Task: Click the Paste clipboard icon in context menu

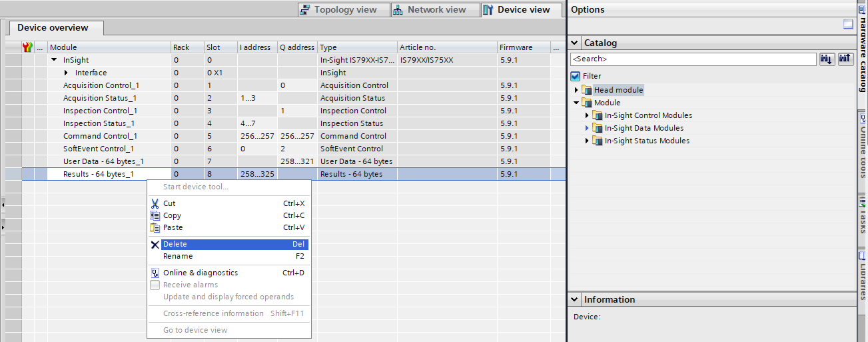Action: coord(155,227)
